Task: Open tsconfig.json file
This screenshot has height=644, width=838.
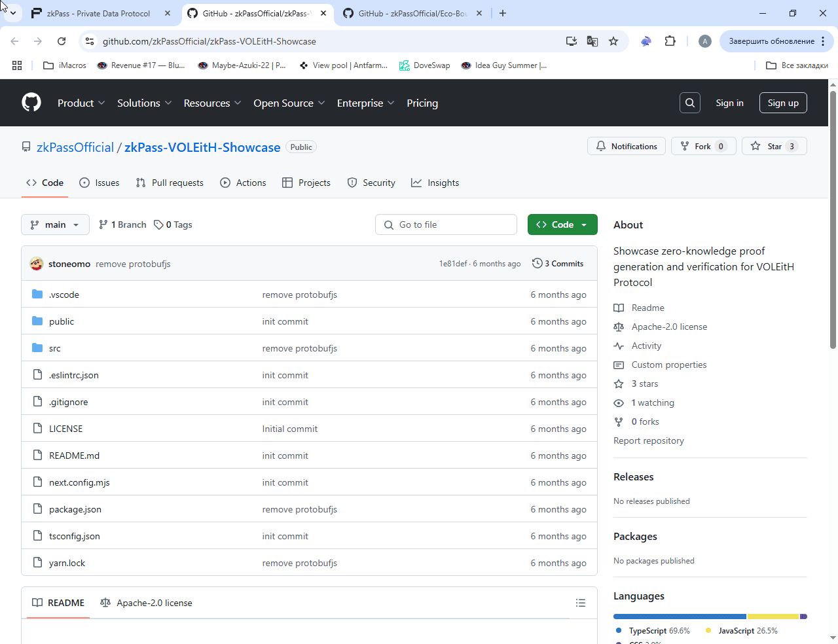Action: click(x=75, y=536)
